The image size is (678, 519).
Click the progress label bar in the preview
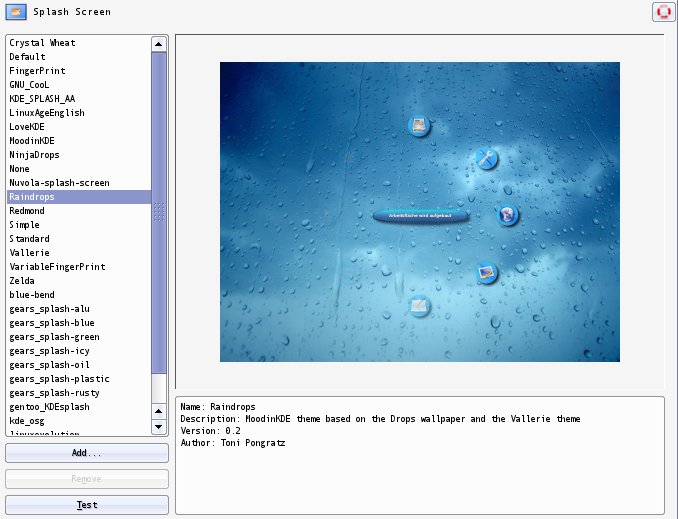pos(420,216)
